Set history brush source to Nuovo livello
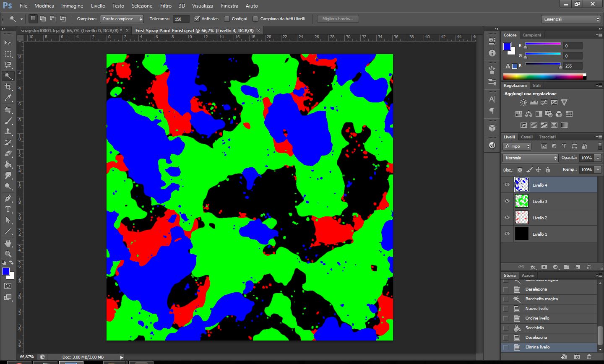This screenshot has width=604, height=364. coord(506,309)
